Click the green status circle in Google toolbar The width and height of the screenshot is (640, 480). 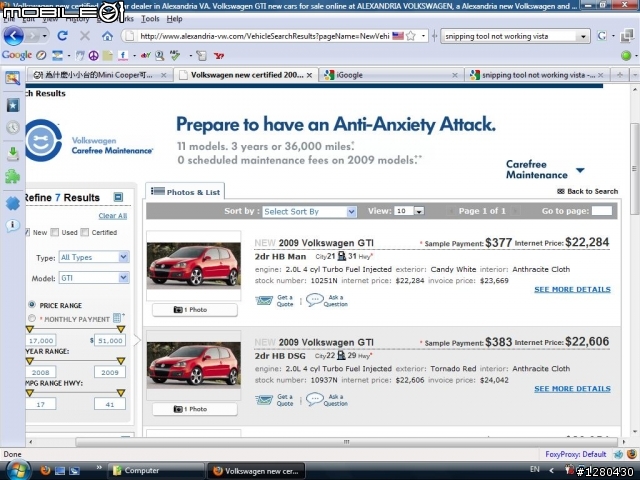coord(626,56)
